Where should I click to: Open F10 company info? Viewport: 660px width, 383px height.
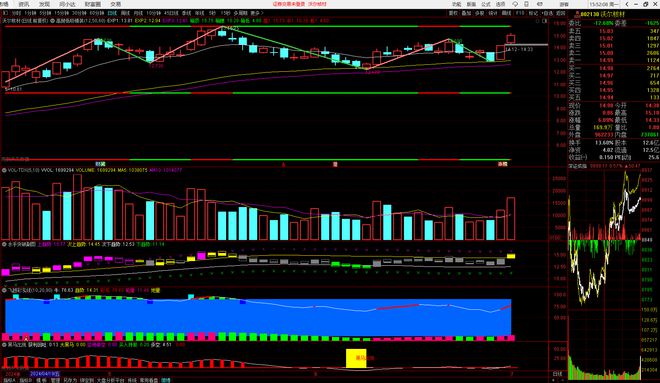click(520, 13)
